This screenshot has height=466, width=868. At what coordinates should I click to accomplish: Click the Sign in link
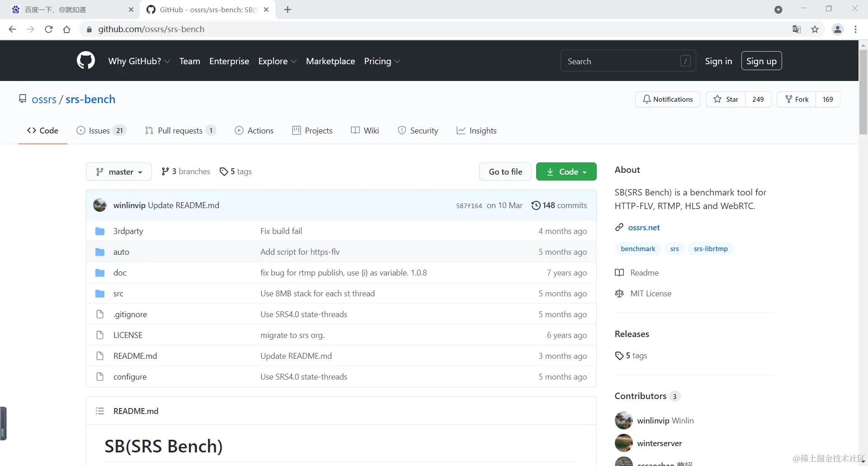point(718,61)
